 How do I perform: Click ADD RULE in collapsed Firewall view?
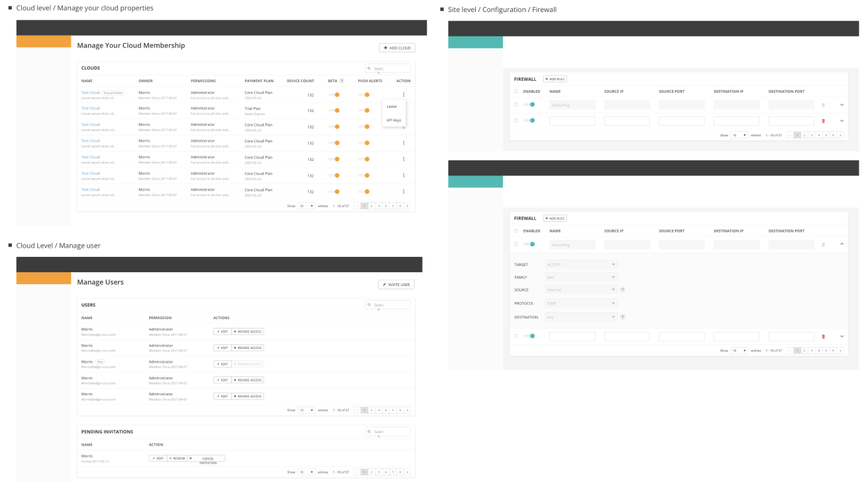pos(555,79)
